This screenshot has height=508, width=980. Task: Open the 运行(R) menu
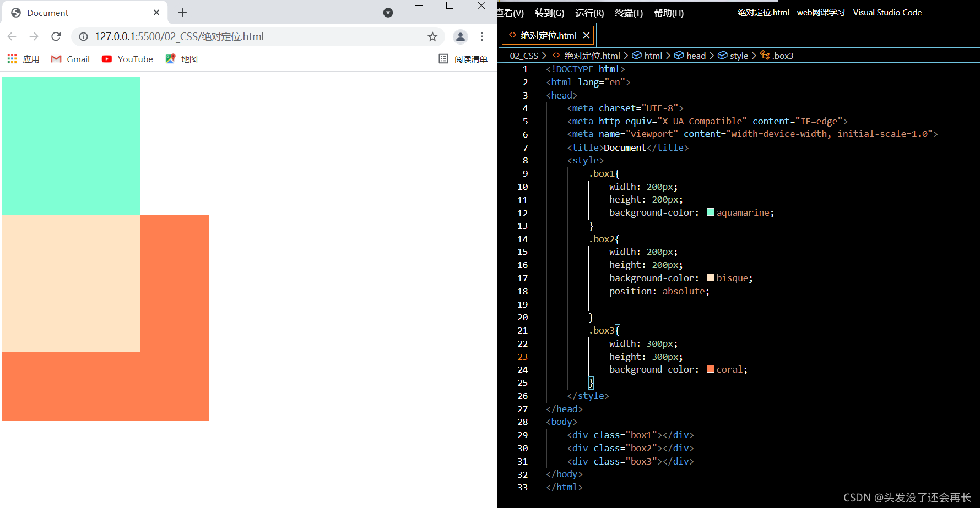click(589, 13)
